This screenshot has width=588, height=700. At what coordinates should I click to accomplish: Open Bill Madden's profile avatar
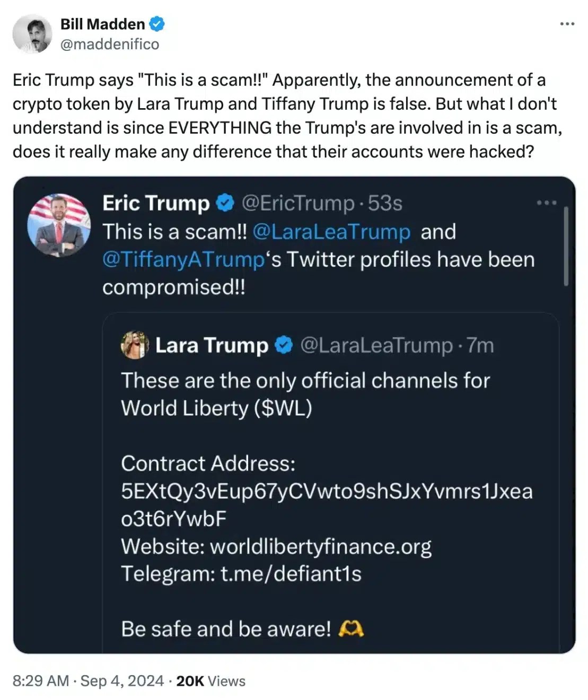32,34
